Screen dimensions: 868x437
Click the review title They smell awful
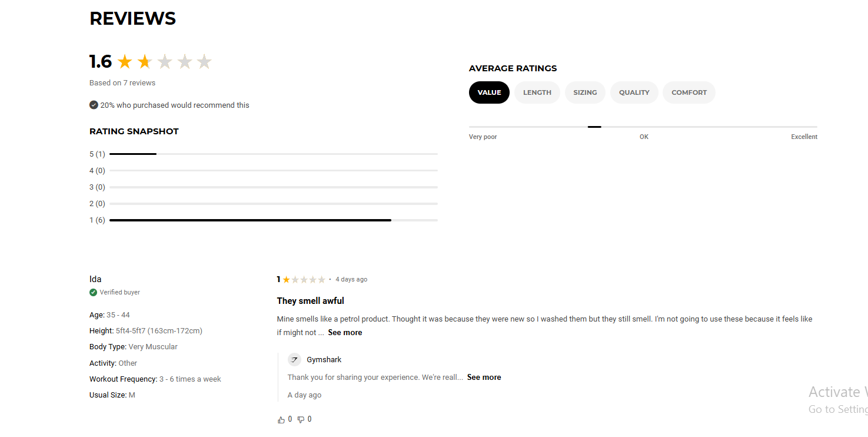pos(311,301)
